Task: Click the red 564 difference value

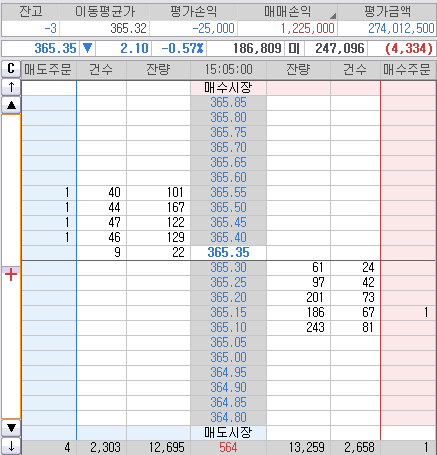Action: point(228,447)
